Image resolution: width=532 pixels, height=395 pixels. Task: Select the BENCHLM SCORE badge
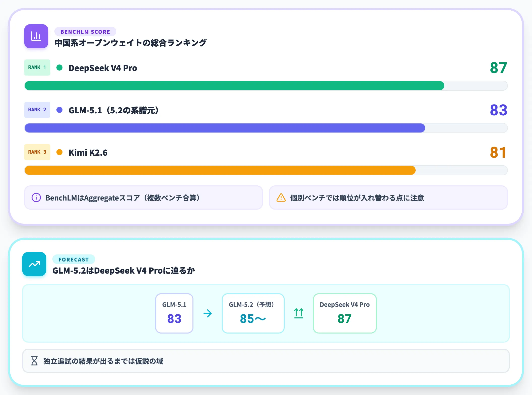85,32
